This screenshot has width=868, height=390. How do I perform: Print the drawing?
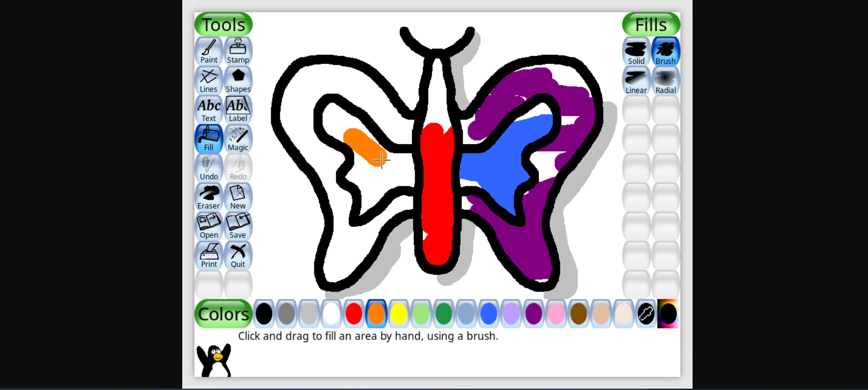(x=209, y=255)
